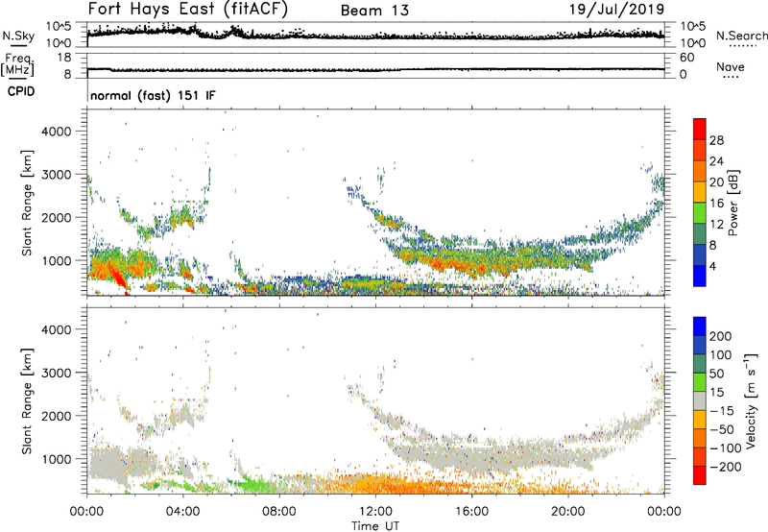Click the date '19/Jul/2019'
Screen dimensions: 768x532
616,9
